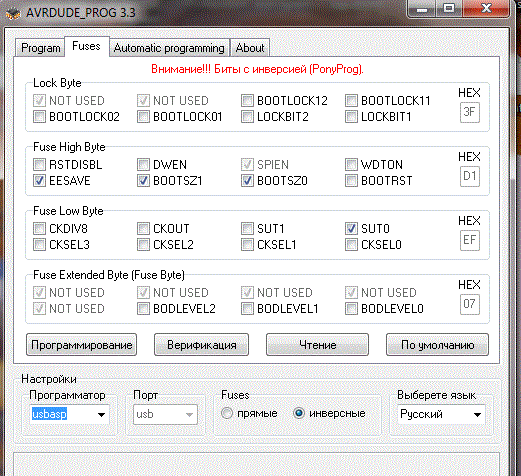The width and height of the screenshot is (521, 476).
Task: Enable the LOCKBIT2 checkbox
Action: click(247, 117)
